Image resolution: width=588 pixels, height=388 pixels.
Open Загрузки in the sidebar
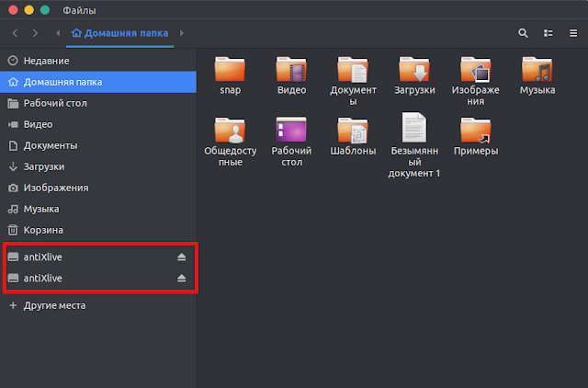(x=98, y=166)
